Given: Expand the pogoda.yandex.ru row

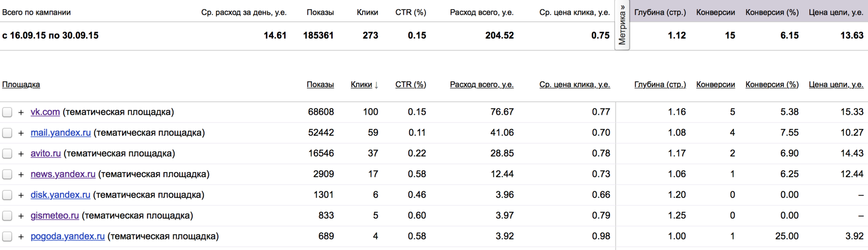Looking at the screenshot, I should tap(21, 236).
